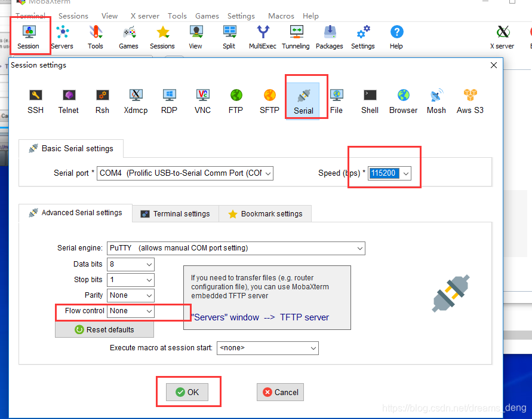This screenshot has width=532, height=419.
Task: Follow the "Servers" window TFTP server link
Action: coord(260,317)
